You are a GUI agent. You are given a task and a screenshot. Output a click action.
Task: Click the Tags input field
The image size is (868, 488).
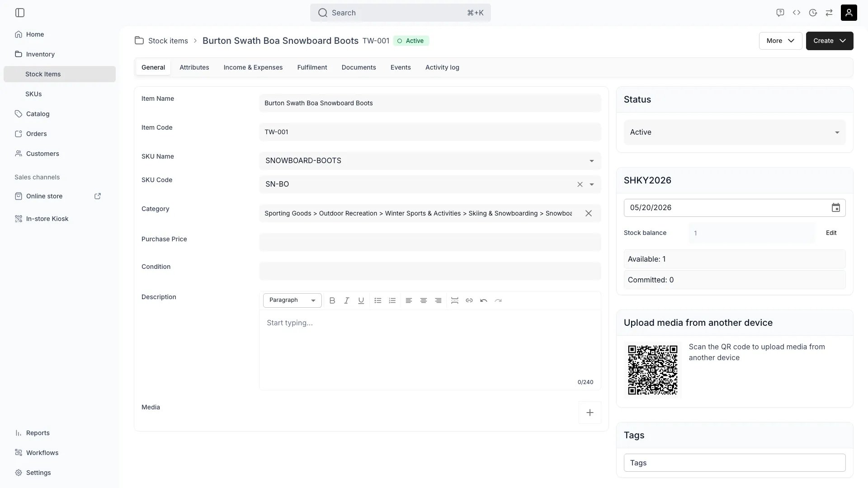point(735,463)
